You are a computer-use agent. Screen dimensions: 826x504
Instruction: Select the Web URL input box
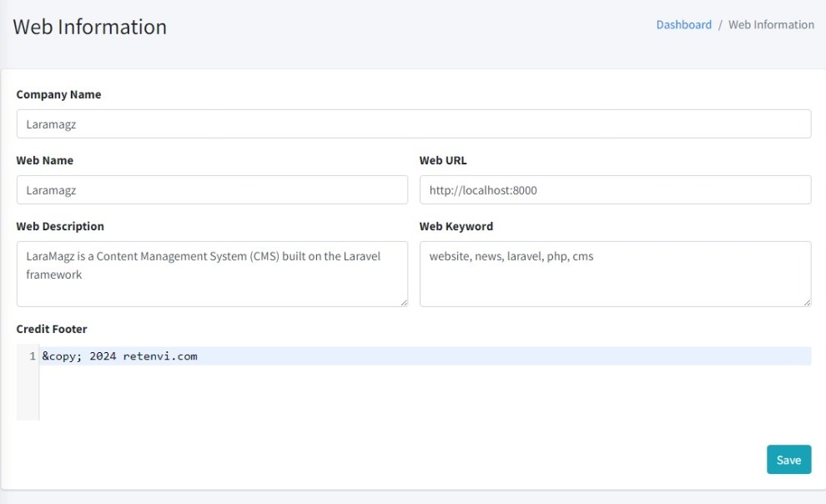[615, 190]
